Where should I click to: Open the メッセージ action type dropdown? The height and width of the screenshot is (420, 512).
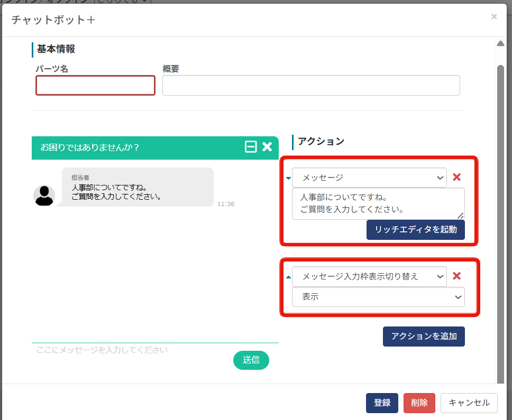[x=369, y=178]
